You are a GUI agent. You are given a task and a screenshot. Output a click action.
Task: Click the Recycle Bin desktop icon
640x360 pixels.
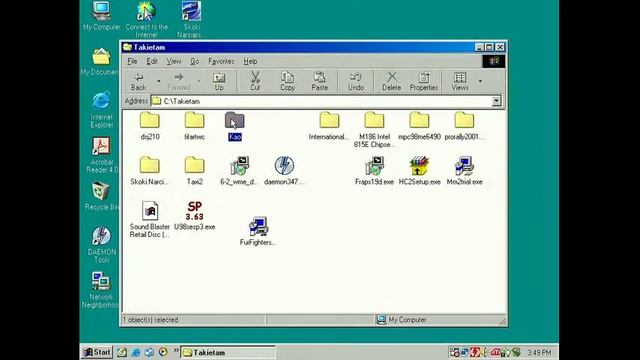(x=101, y=196)
